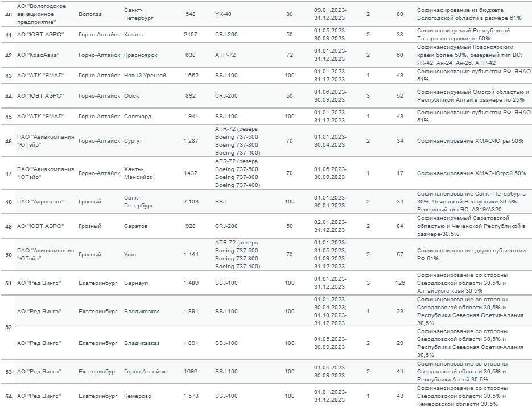Click aircraft type 'ATP-72' in row 42
Screen dimensions: 532x407
coord(225,55)
